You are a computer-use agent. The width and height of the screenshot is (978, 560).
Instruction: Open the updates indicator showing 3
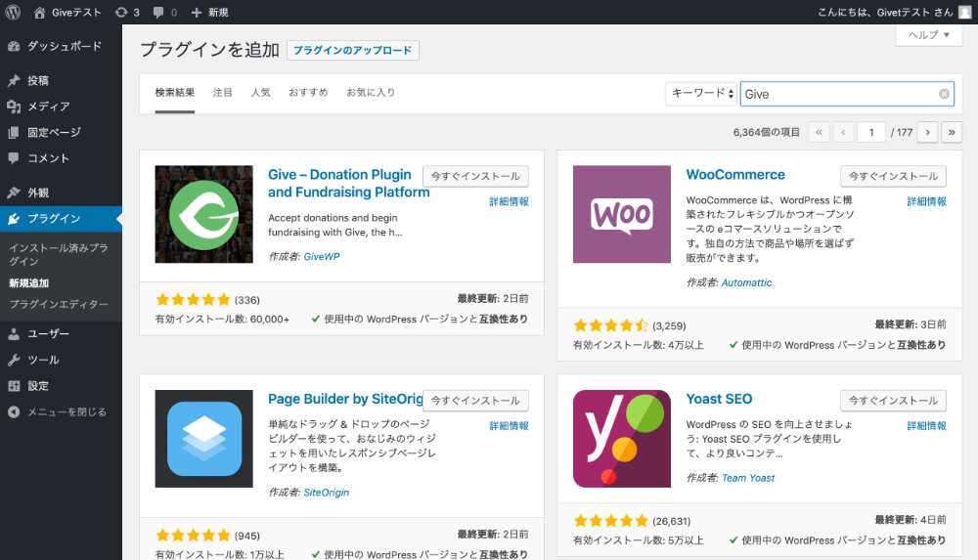pyautogui.click(x=127, y=12)
